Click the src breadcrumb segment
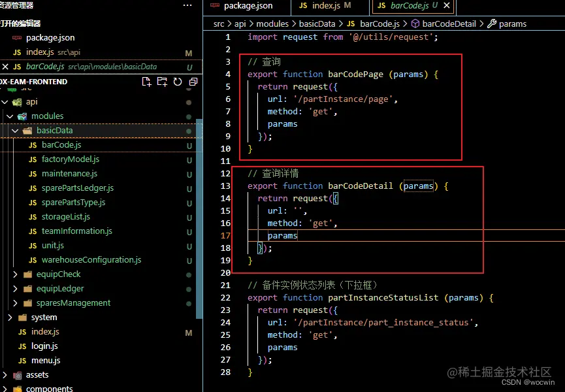 click(x=219, y=24)
